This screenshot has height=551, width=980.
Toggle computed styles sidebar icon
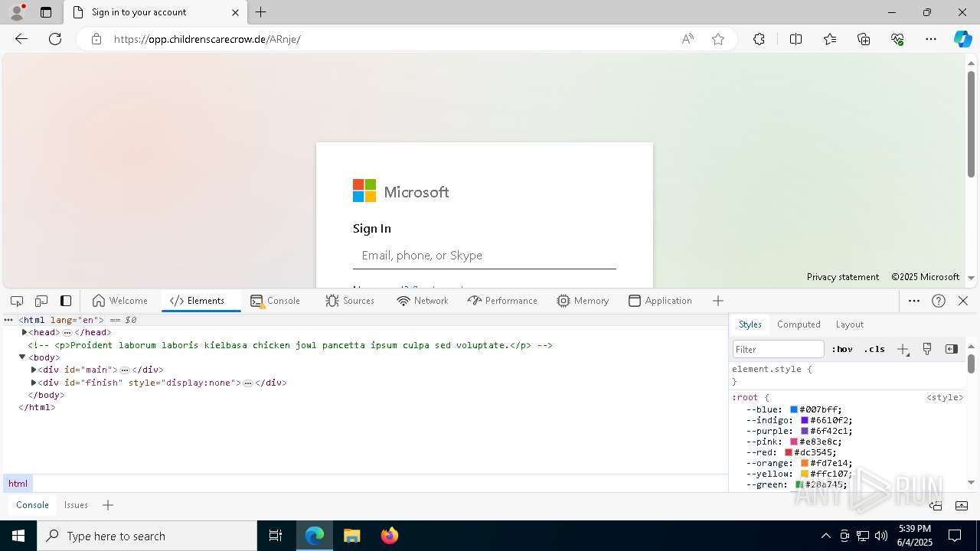click(x=952, y=349)
